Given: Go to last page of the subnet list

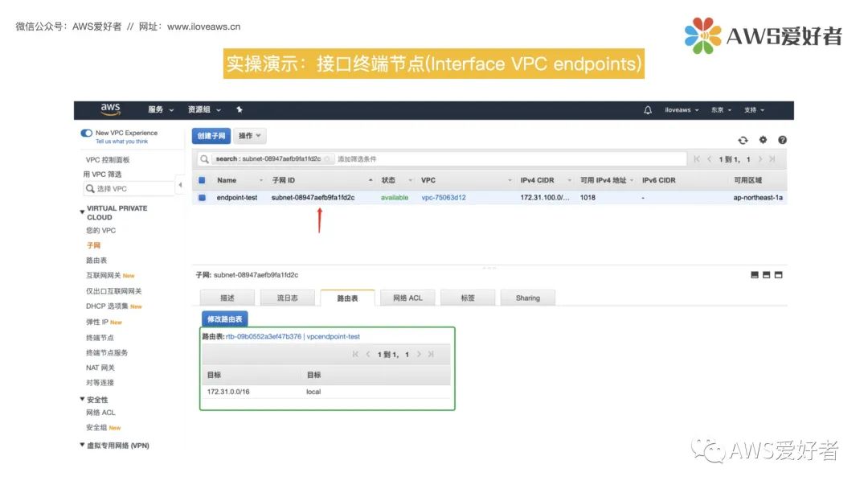Looking at the screenshot, I should [x=772, y=159].
